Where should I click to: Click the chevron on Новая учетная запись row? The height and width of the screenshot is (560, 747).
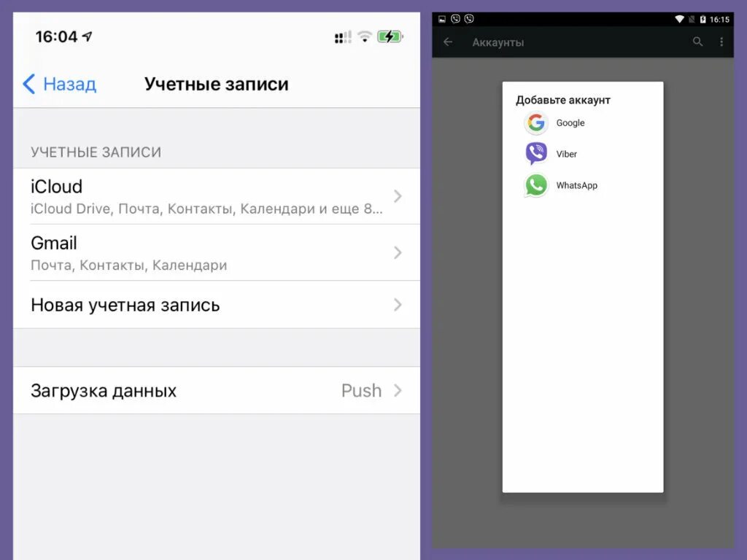point(398,305)
